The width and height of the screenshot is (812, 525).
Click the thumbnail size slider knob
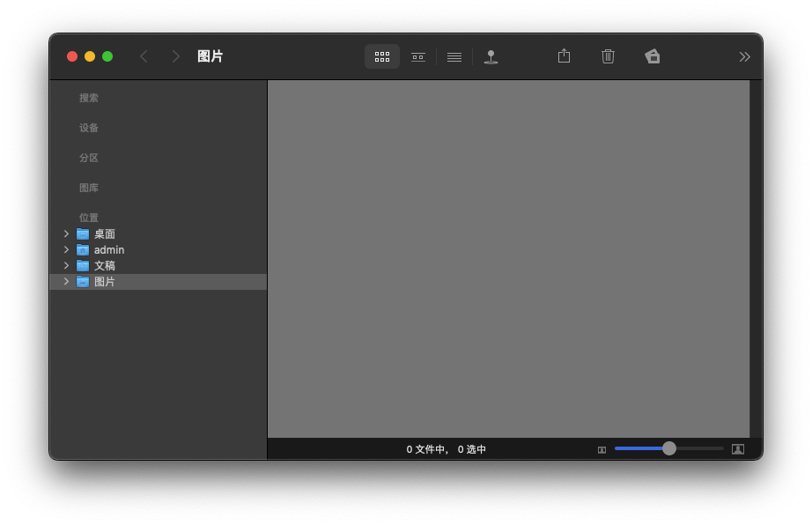[x=669, y=448]
